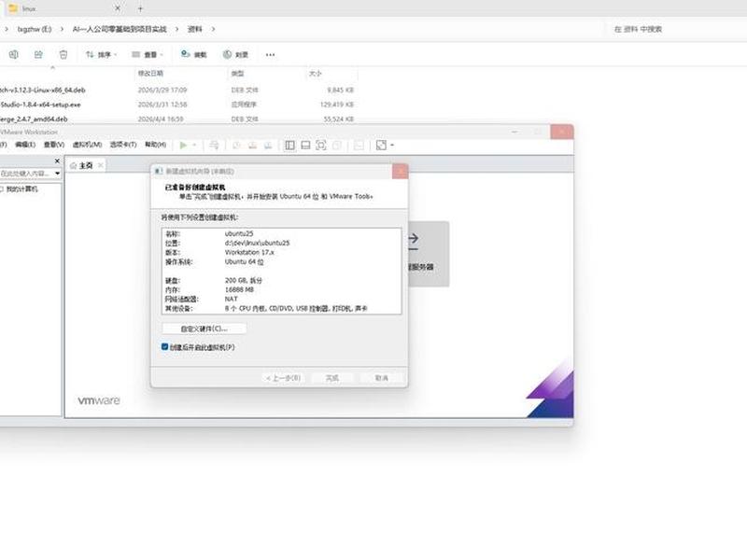Click the connect to remote server tile

pyautogui.click(x=429, y=253)
